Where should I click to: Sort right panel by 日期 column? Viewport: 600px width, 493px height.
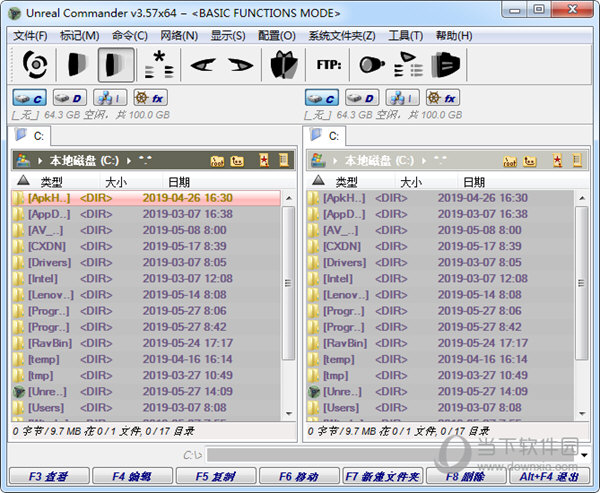click(474, 182)
